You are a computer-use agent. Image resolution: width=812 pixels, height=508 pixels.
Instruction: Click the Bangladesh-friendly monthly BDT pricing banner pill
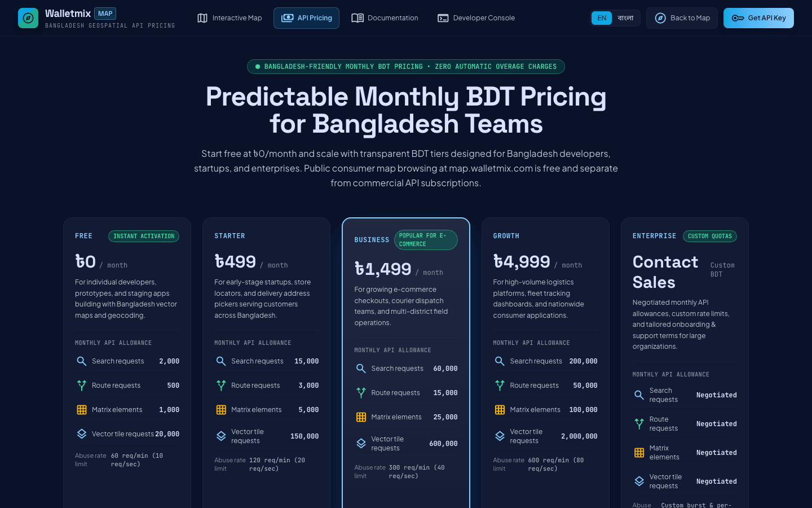point(406,67)
